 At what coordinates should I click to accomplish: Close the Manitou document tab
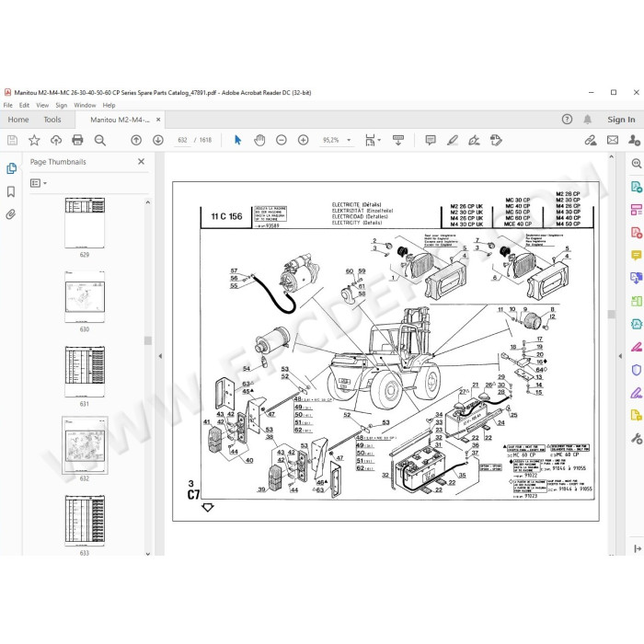pos(158,120)
